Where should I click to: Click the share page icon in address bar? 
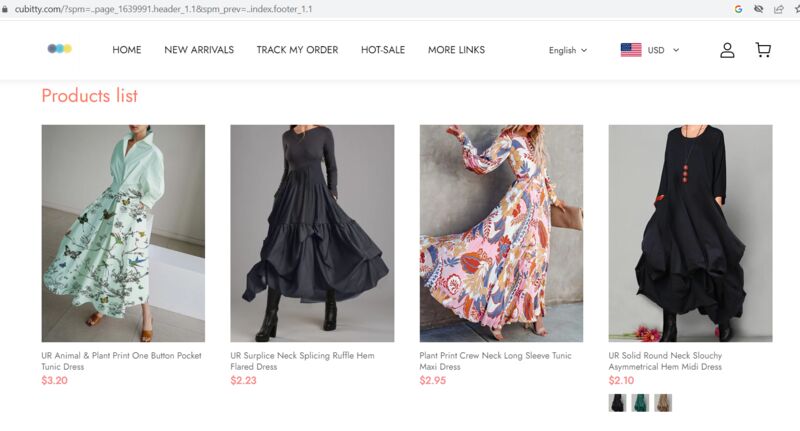779,9
